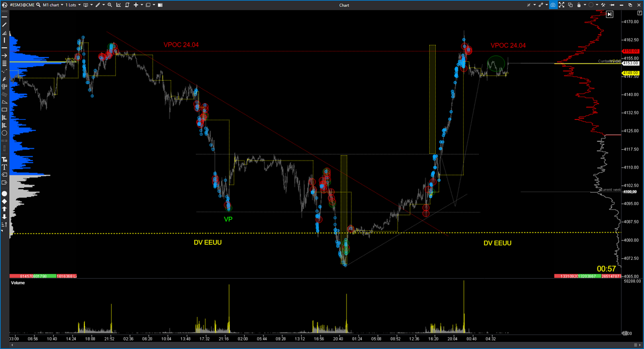Select the triangle shape tool in left toolbar

4,102
